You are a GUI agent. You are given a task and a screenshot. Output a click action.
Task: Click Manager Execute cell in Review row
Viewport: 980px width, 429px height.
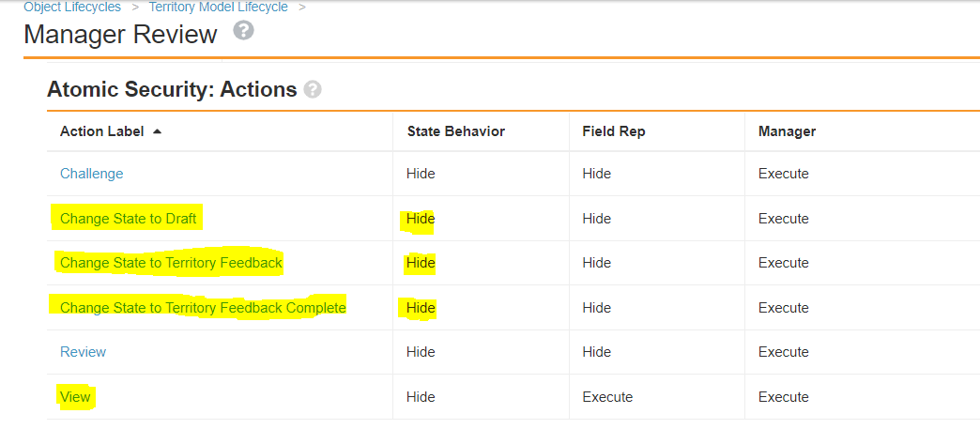(783, 352)
